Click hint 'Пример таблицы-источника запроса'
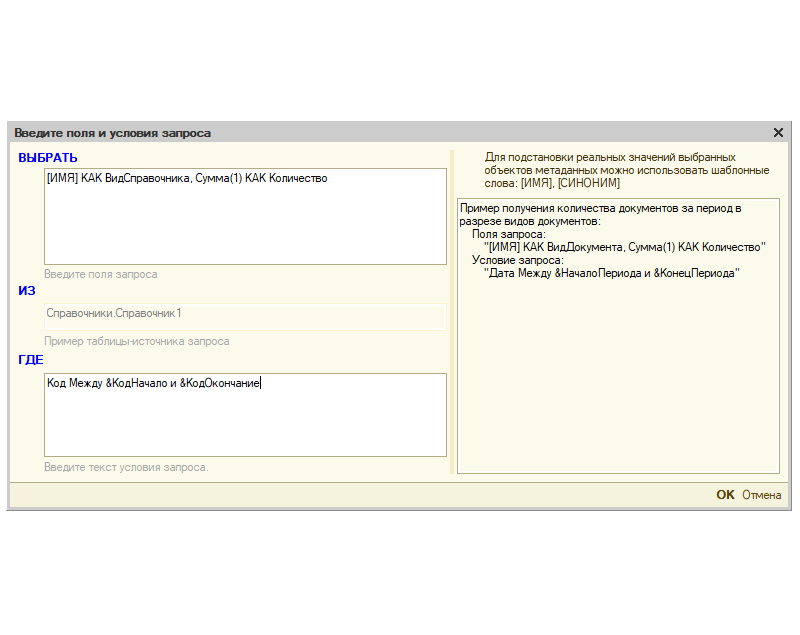This screenshot has width=800, height=635. coord(137,341)
